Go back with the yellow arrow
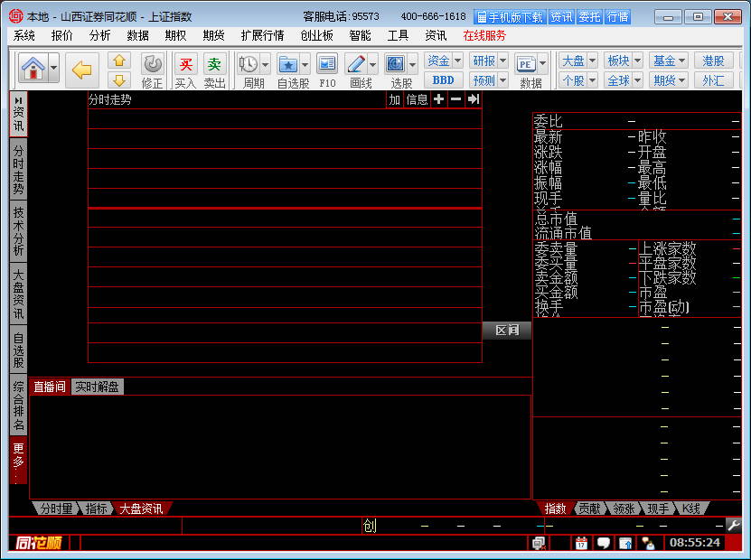The width and height of the screenshot is (751, 560). [x=82, y=69]
